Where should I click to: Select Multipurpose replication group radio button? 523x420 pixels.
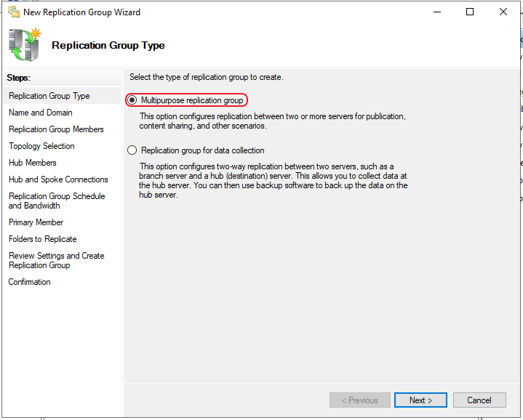pyautogui.click(x=132, y=100)
